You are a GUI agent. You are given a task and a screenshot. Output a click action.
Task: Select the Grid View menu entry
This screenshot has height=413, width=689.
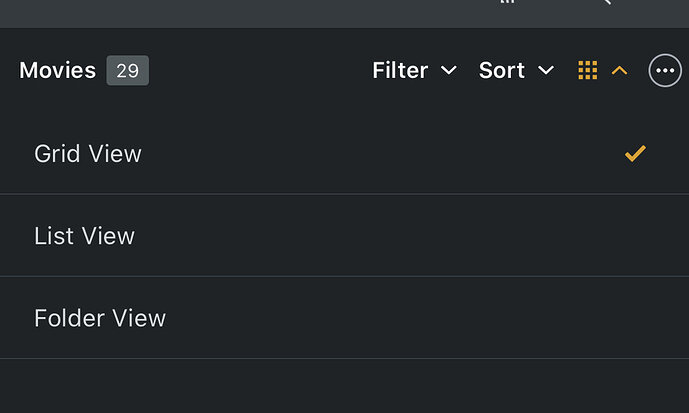[x=88, y=153]
